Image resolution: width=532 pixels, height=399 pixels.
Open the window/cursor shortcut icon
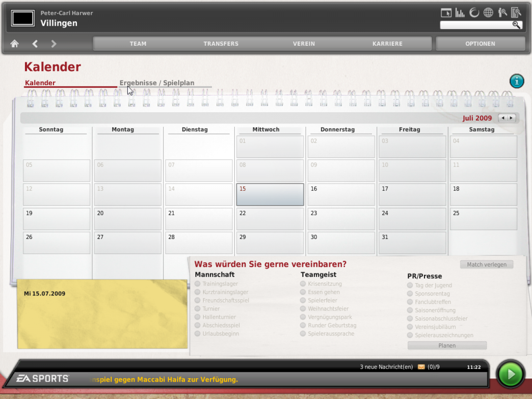click(446, 13)
